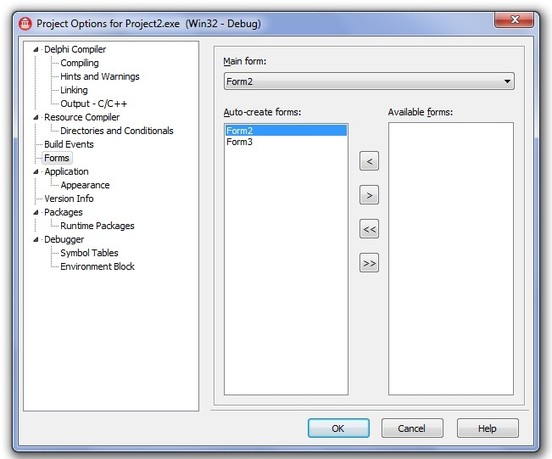552x459 pixels.
Task: Close the Project Options dialog
Action: pos(514,20)
